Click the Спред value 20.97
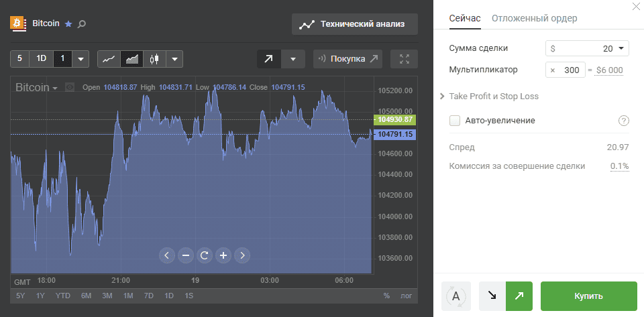Screen dimensions: 644x317 pyautogui.click(x=618, y=147)
